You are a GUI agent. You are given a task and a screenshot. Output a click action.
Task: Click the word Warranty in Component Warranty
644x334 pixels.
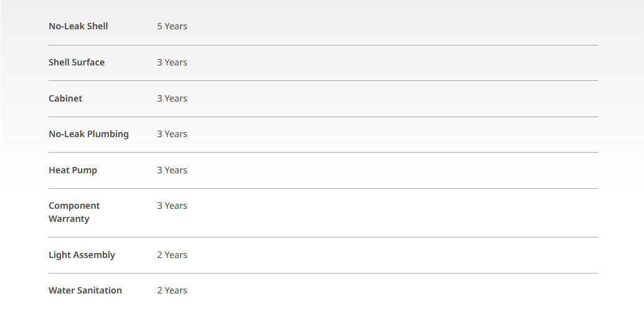pyautogui.click(x=69, y=219)
